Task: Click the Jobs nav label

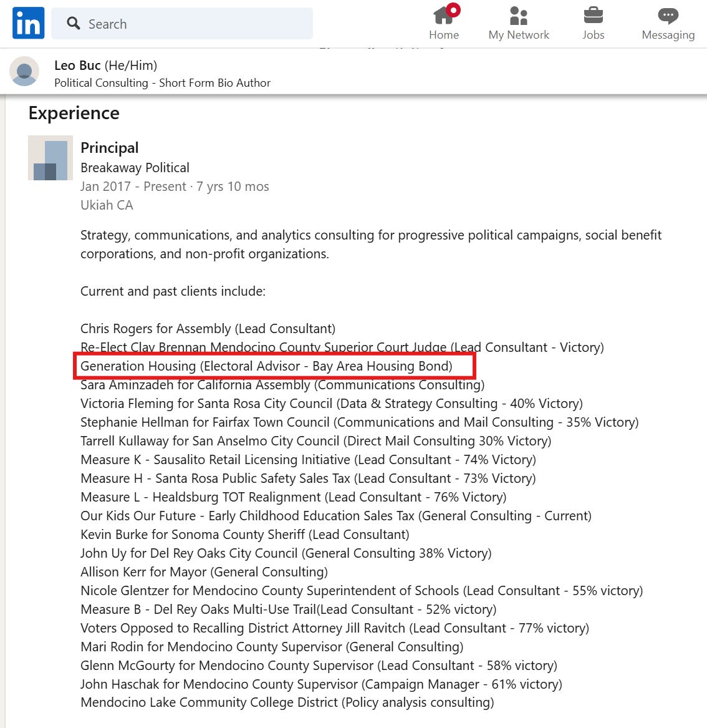Action: [594, 35]
